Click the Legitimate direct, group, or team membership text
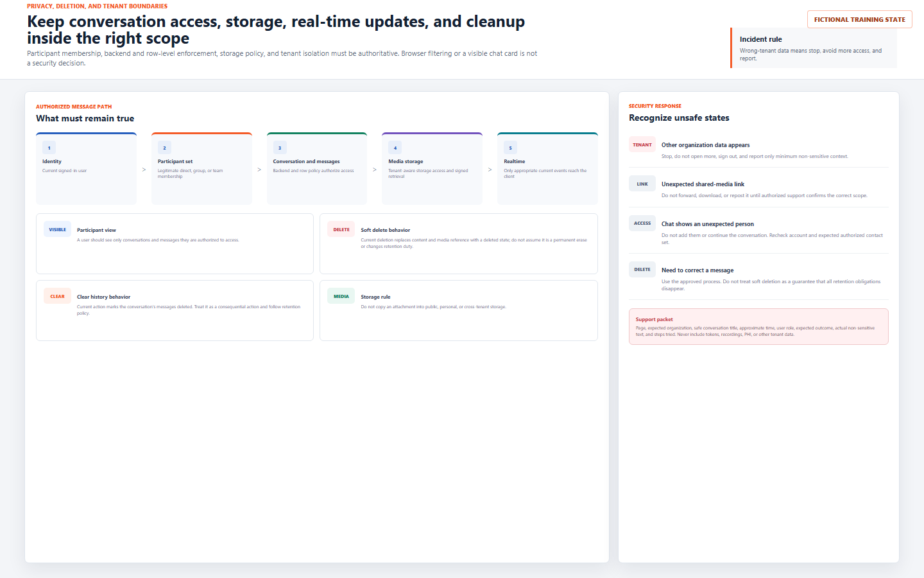 [x=190, y=173]
